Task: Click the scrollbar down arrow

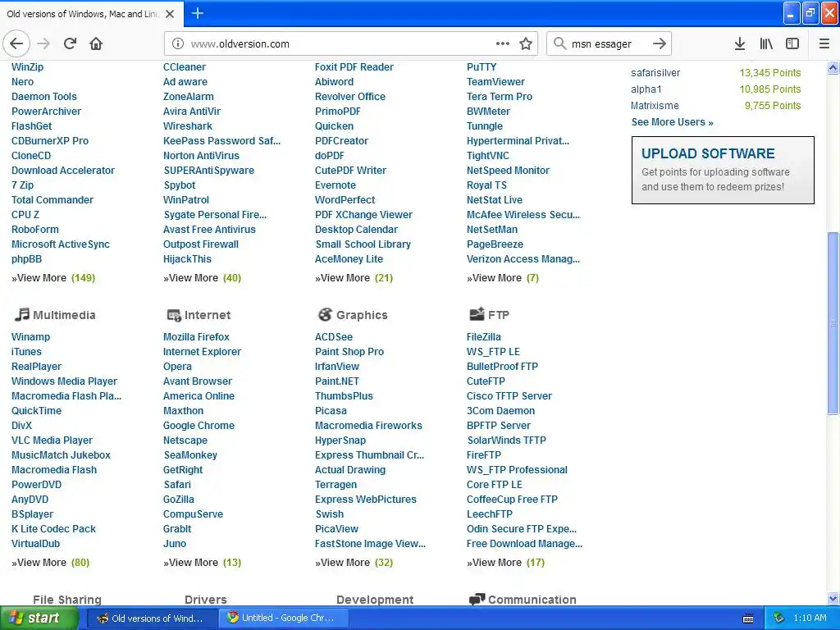Action: pyautogui.click(x=833, y=598)
